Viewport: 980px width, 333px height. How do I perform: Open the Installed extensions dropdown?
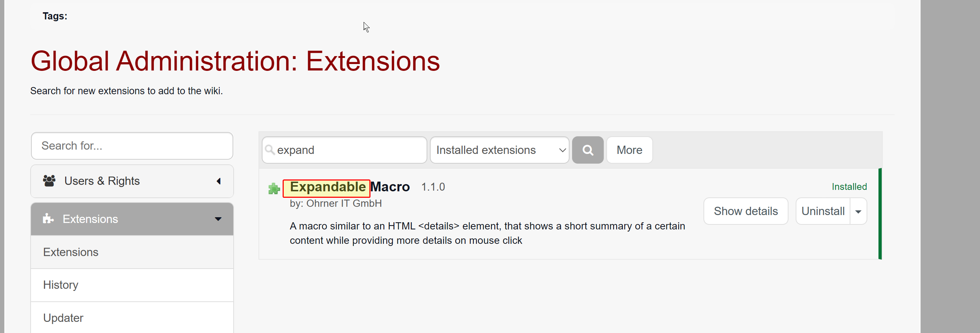tap(499, 150)
